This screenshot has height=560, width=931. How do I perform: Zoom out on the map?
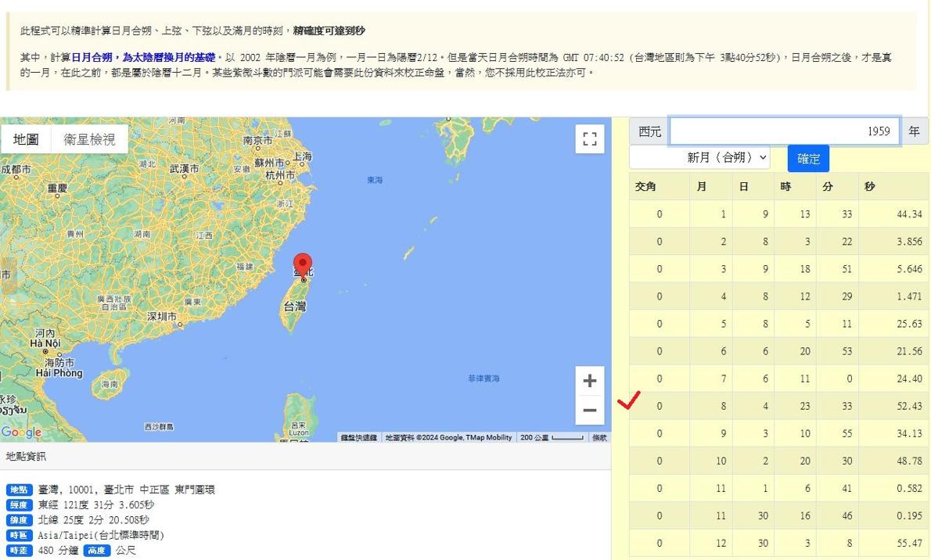coord(590,410)
